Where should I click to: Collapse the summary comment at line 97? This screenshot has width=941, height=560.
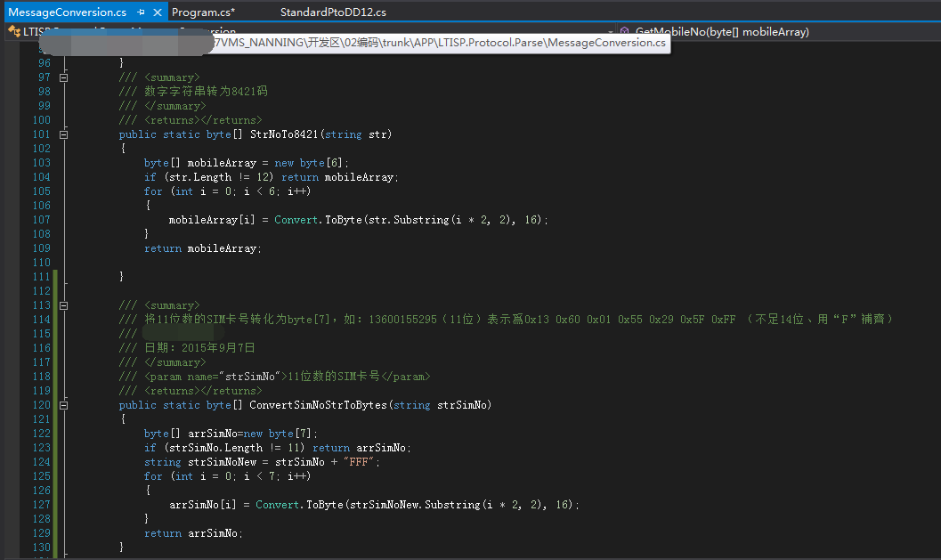point(63,77)
